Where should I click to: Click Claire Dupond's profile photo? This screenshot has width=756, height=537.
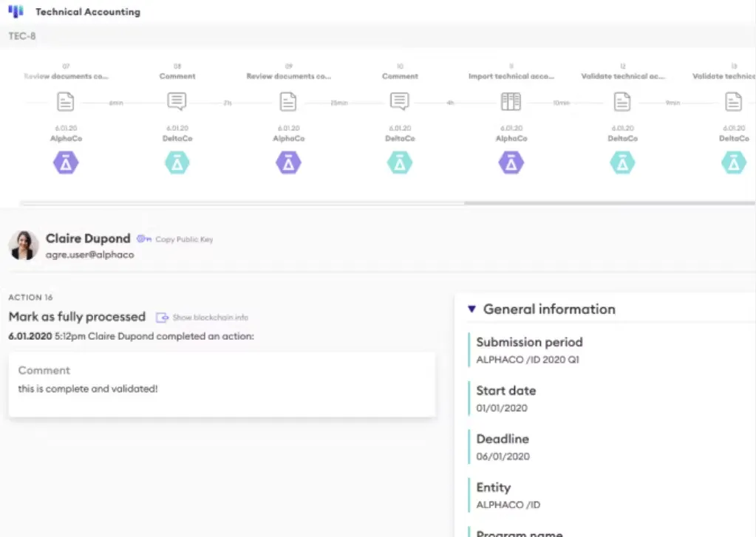[x=24, y=245]
